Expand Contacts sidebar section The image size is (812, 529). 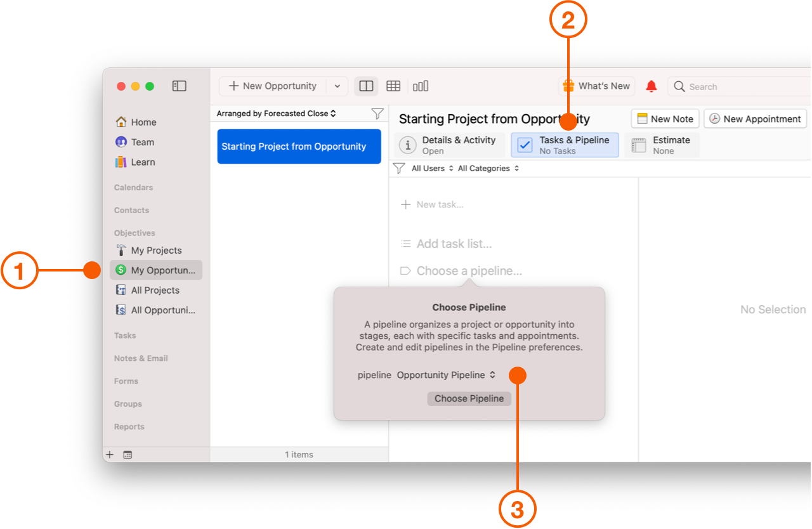(x=131, y=211)
